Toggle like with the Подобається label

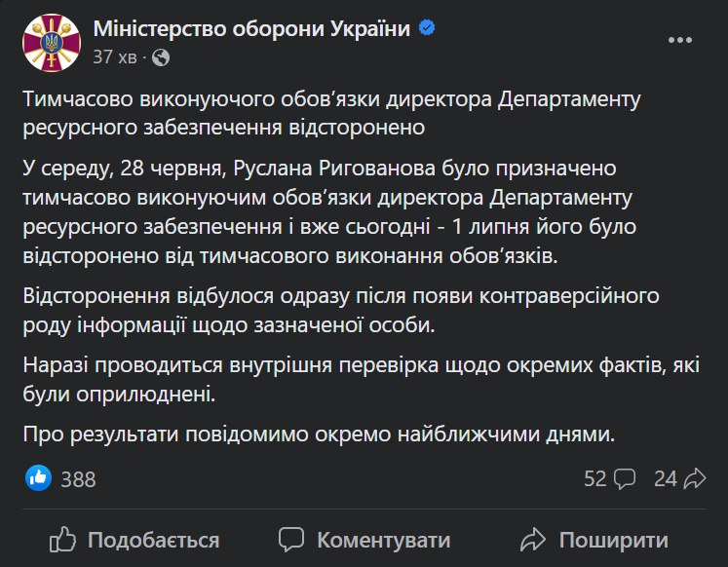(153, 540)
